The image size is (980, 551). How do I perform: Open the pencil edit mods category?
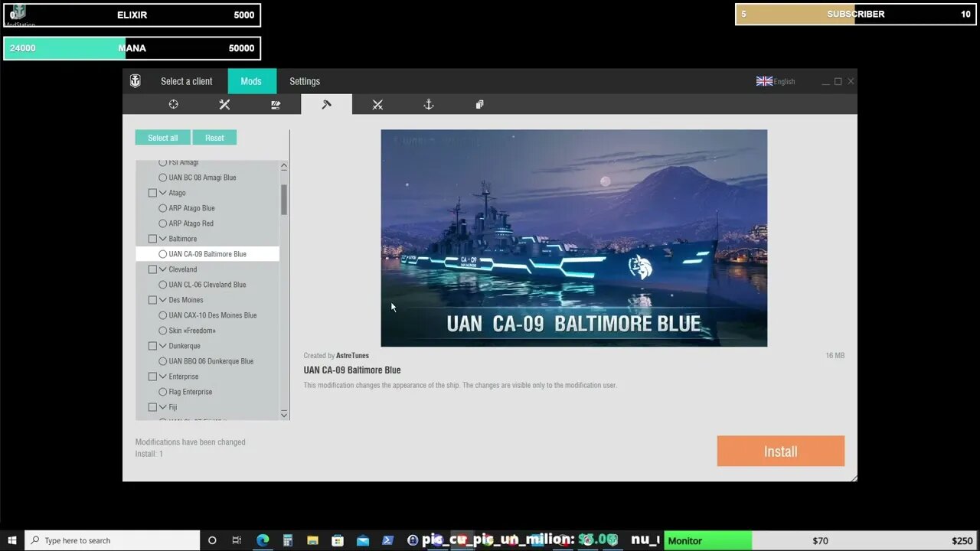pos(276,104)
